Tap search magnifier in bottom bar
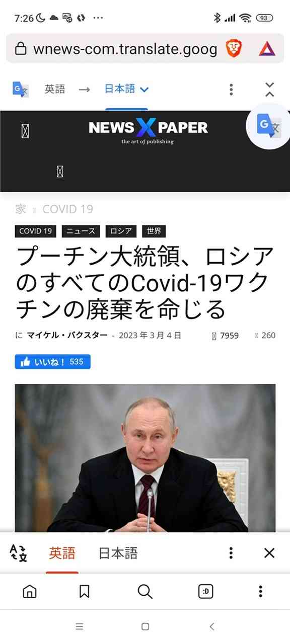The width and height of the screenshot is (290, 644). [x=145, y=592]
